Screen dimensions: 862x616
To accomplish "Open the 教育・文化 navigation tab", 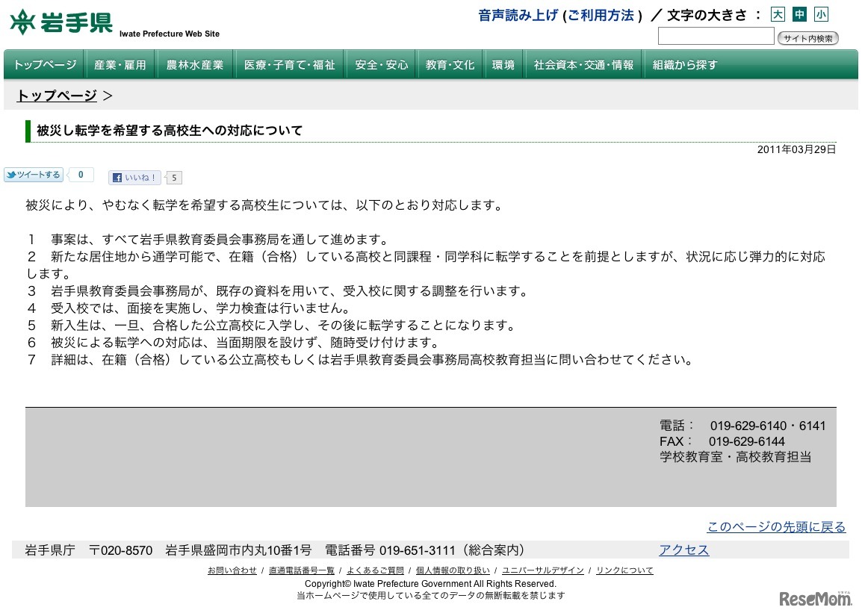I will (x=450, y=65).
